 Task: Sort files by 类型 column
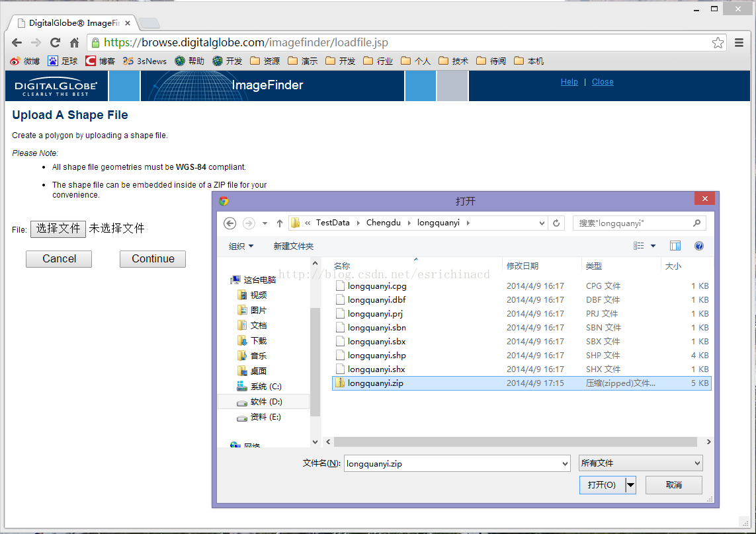[x=621, y=266]
